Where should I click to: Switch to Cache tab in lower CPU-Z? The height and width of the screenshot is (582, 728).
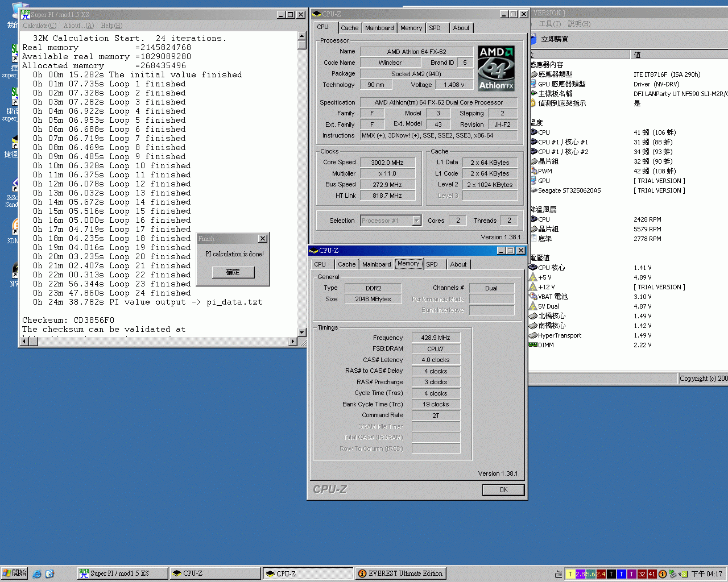pyautogui.click(x=347, y=264)
